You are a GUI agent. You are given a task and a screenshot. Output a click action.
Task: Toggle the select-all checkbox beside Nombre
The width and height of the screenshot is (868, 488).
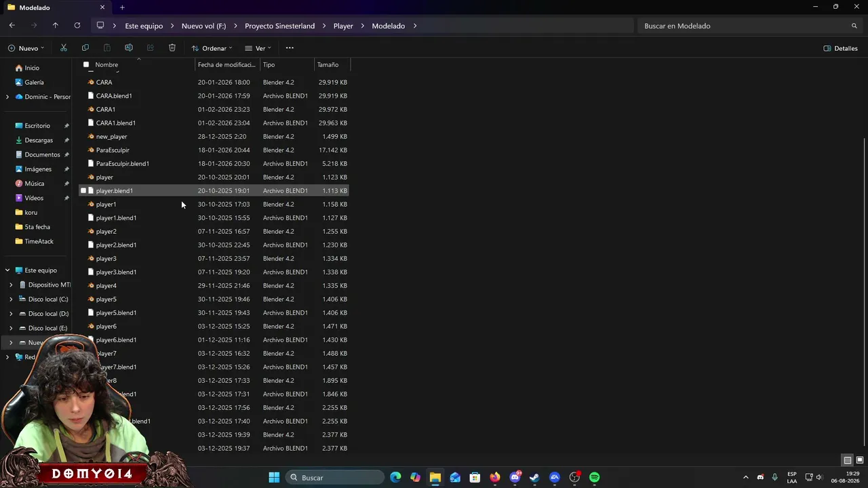86,64
